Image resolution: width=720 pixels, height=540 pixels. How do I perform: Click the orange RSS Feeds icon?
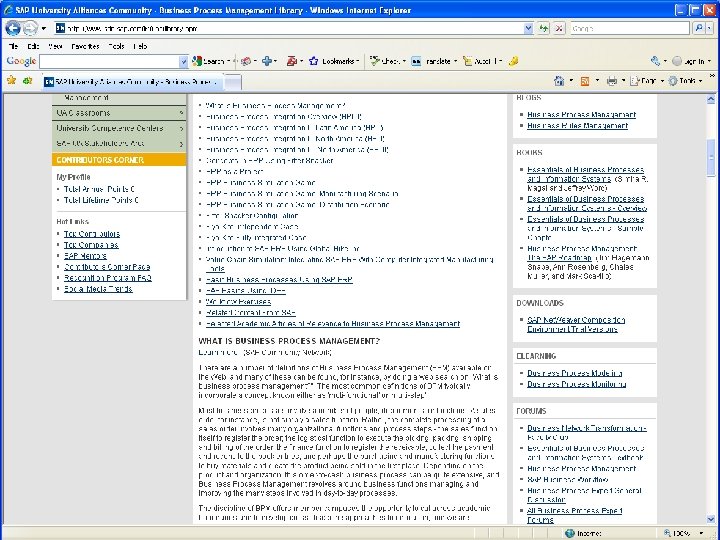click(x=585, y=81)
